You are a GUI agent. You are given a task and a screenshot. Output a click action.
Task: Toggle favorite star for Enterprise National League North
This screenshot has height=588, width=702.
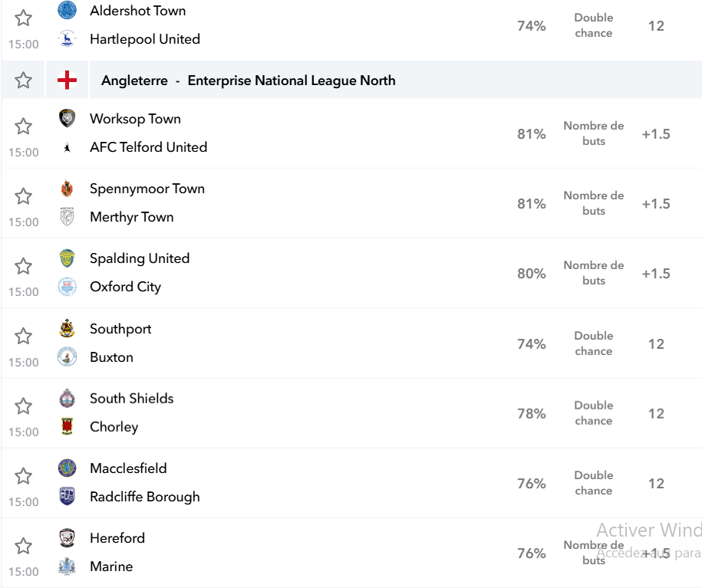click(23, 80)
